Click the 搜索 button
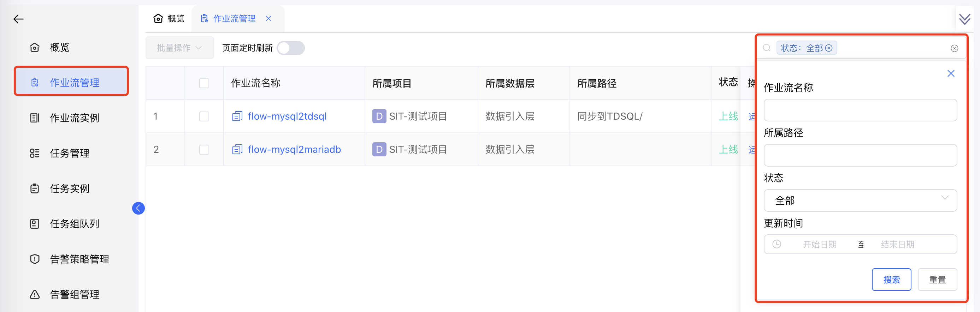This screenshot has height=312, width=980. 892,279
